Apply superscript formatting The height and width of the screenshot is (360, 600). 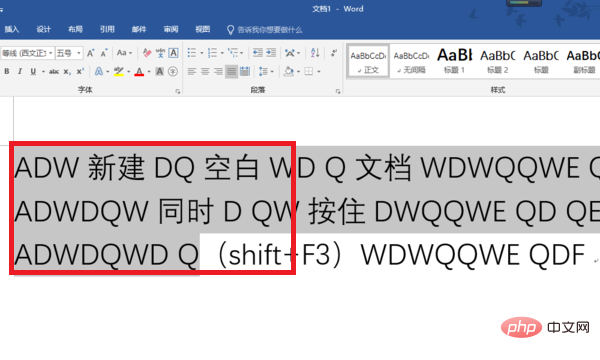(x=80, y=72)
